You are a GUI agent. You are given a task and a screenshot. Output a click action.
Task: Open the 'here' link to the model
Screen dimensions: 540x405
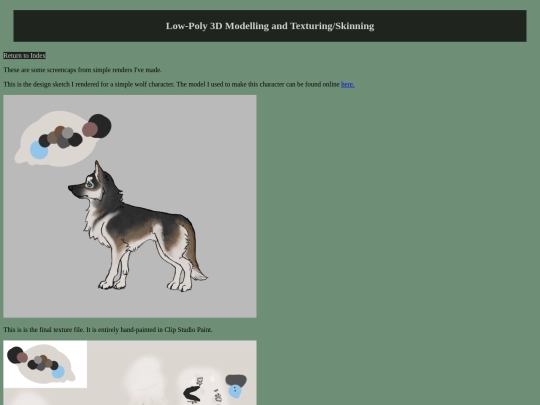347,84
